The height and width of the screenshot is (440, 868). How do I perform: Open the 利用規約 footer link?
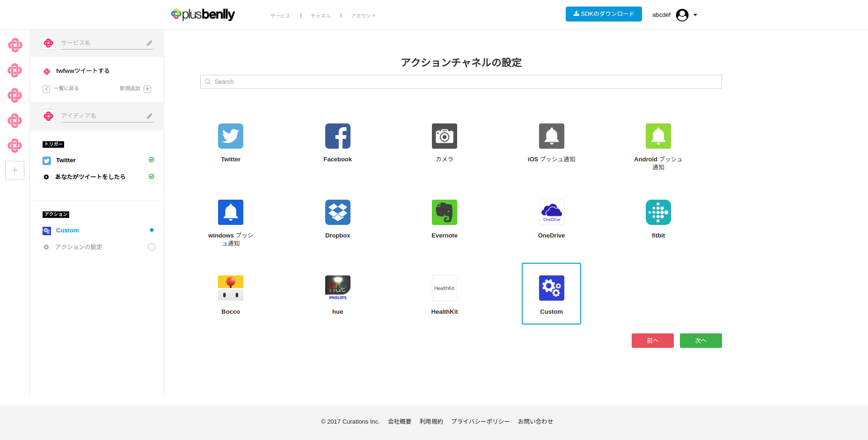(431, 421)
